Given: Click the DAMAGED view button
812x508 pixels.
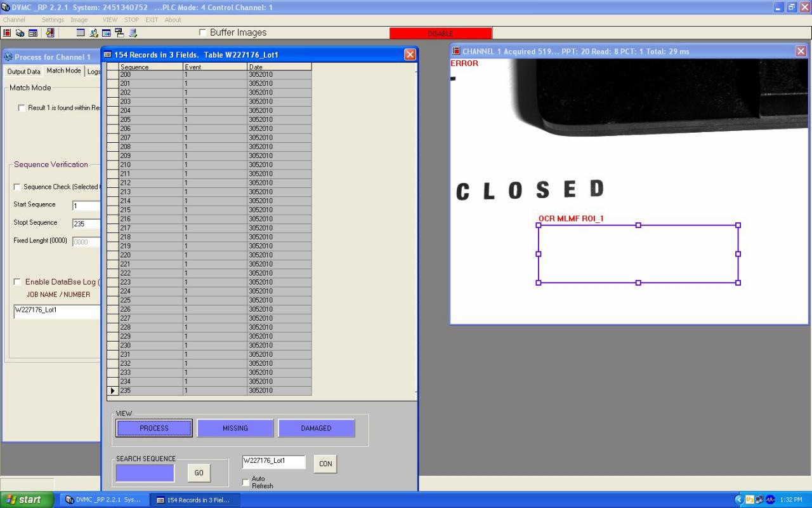Looking at the screenshot, I should coord(316,429).
